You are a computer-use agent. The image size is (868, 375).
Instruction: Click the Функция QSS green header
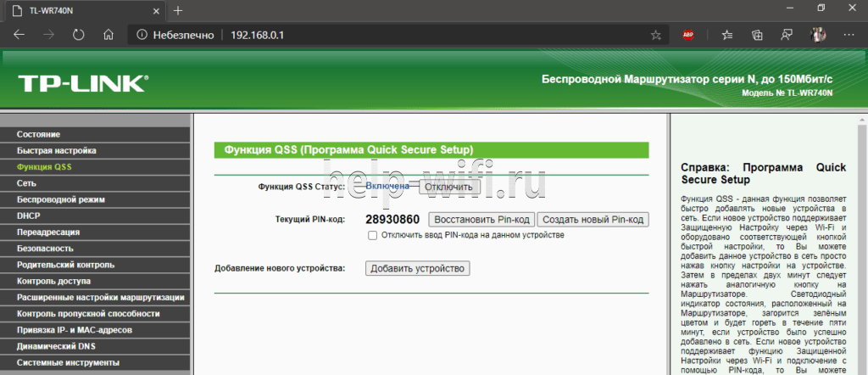pyautogui.click(x=431, y=150)
